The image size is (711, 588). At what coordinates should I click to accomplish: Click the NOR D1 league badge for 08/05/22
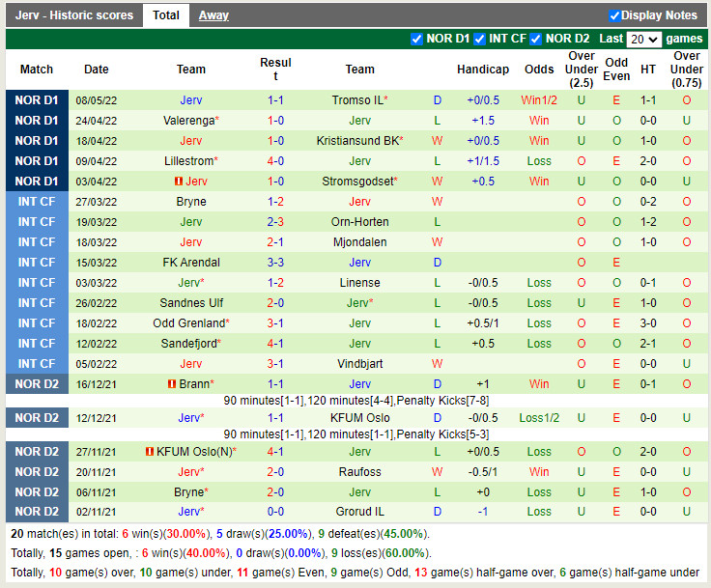(x=37, y=100)
